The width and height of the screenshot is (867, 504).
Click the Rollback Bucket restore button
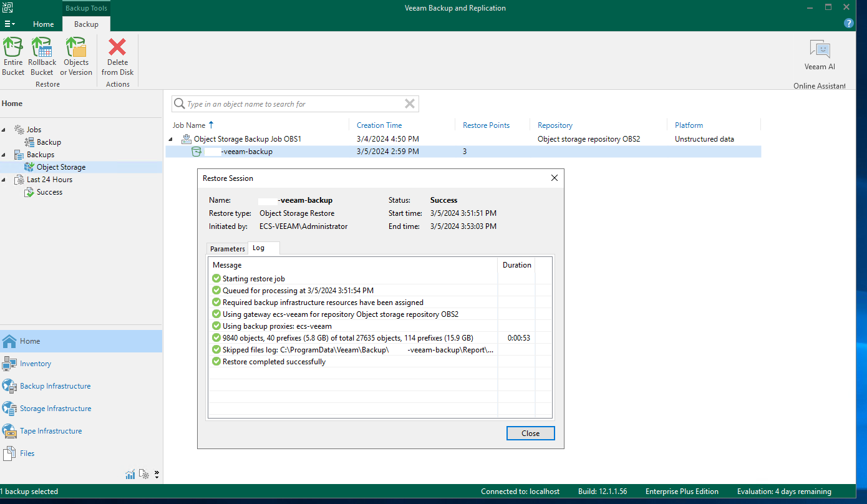pos(42,56)
